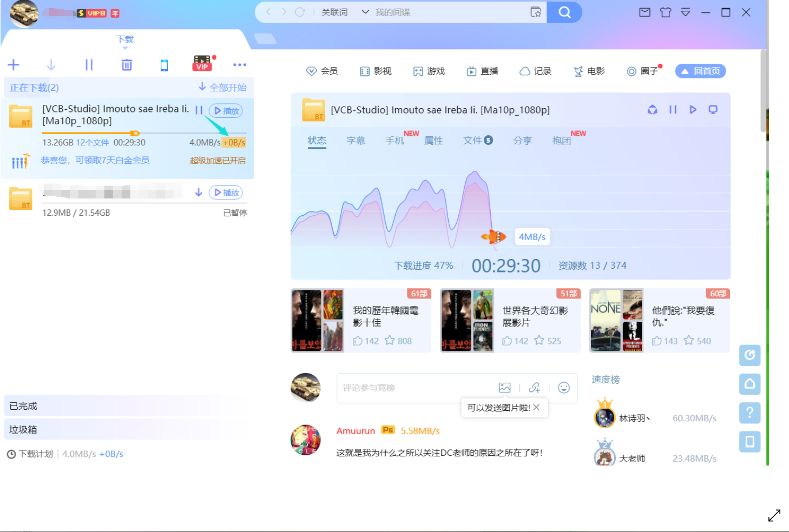Image resolution: width=789 pixels, height=532 pixels.
Task: Click the download progress bar of active task
Action: [135, 133]
